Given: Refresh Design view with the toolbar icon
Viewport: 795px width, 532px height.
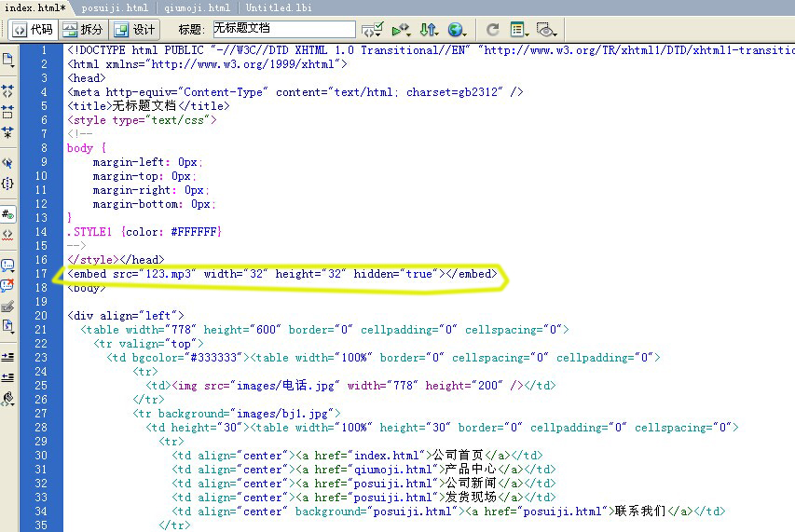Looking at the screenshot, I should (x=493, y=30).
